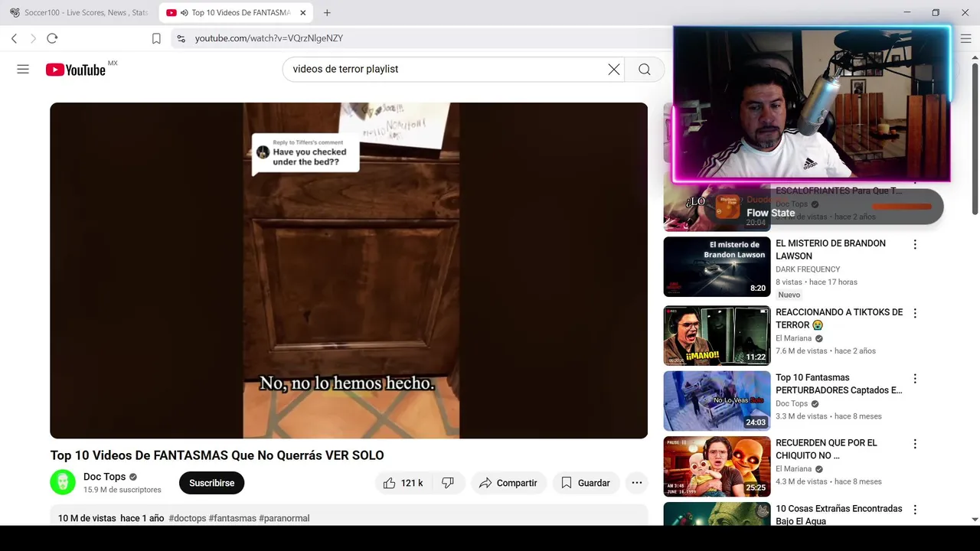Viewport: 980px width, 551px height.
Task: Click the main video player
Action: (x=348, y=270)
